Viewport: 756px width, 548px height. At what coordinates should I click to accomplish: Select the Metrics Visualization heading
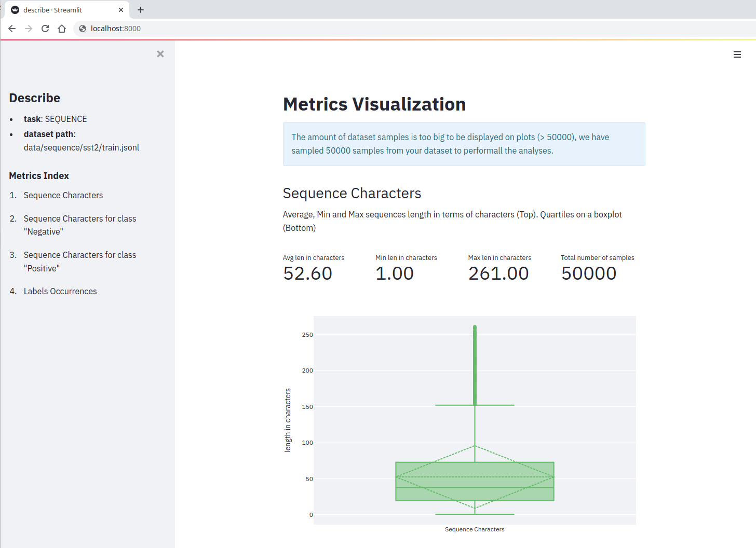[x=374, y=104]
